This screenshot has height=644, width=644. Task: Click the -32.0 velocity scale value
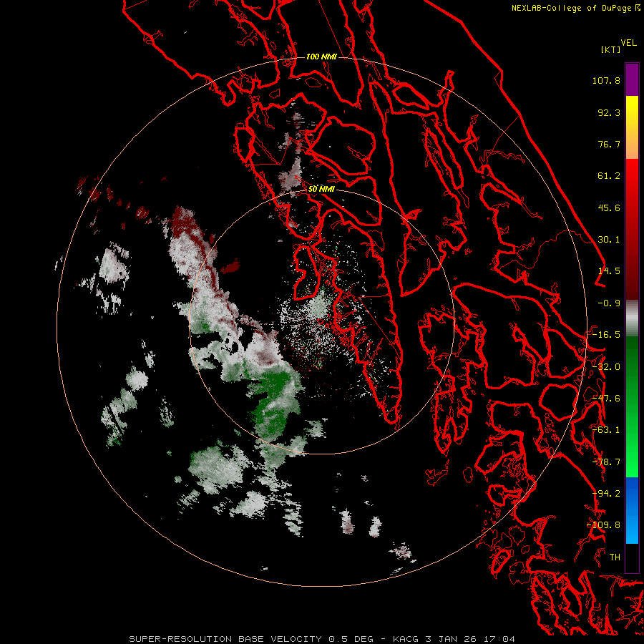point(606,367)
